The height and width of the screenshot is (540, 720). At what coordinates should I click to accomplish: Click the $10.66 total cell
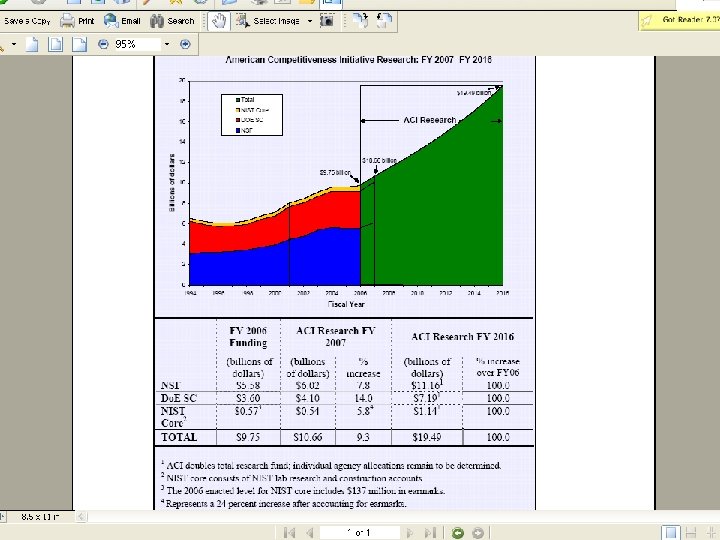(x=308, y=437)
